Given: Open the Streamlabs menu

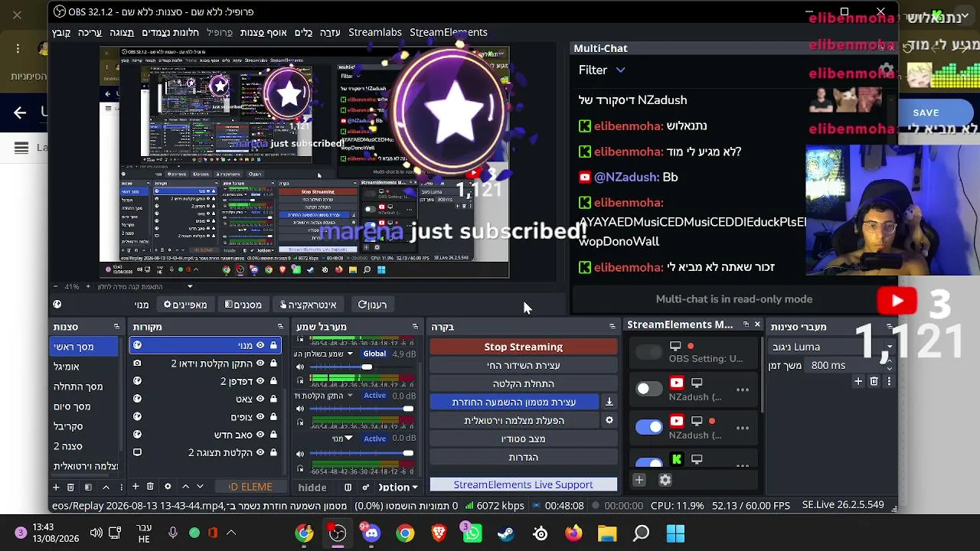Looking at the screenshot, I should (x=375, y=32).
